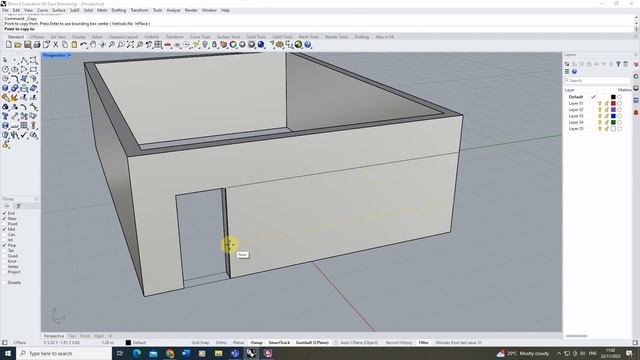The width and height of the screenshot is (640, 360).
Task: Toggle the Near osnap checkbox
Action: (4, 218)
